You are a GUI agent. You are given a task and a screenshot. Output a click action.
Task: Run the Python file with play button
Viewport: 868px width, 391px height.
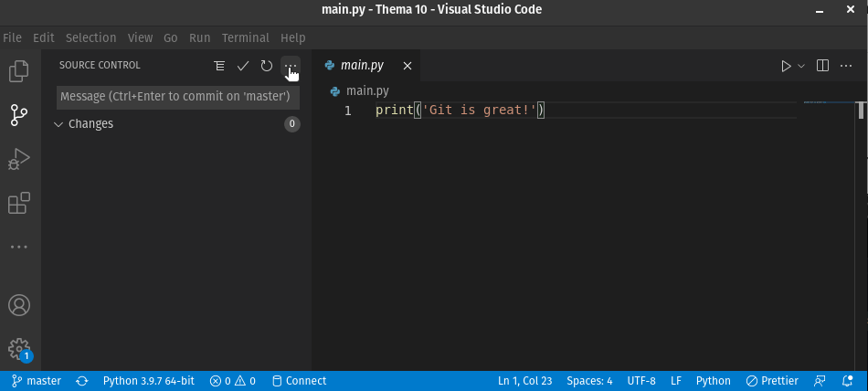pyautogui.click(x=786, y=66)
